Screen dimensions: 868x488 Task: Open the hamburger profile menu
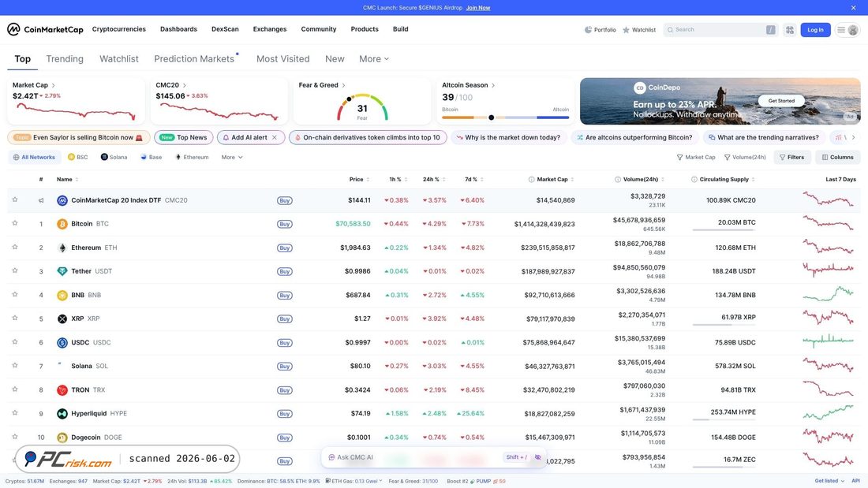click(847, 30)
